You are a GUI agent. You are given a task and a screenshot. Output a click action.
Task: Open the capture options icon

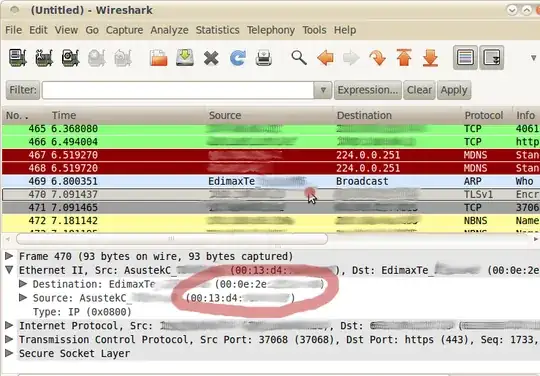click(44, 58)
